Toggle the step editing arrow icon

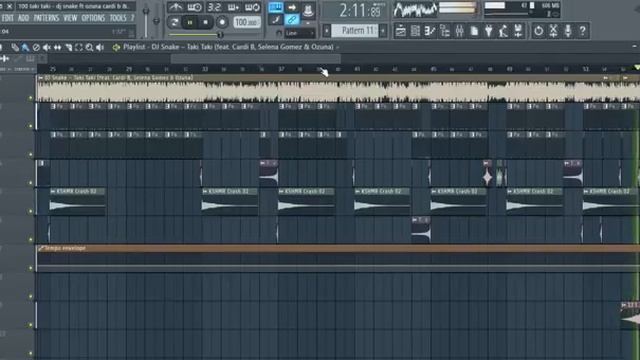pyautogui.click(x=292, y=8)
